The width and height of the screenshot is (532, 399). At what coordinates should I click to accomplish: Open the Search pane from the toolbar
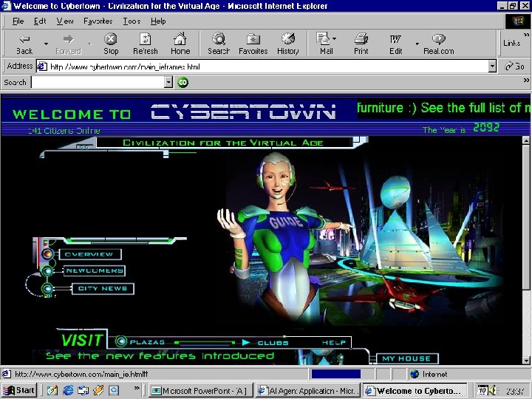(219, 44)
